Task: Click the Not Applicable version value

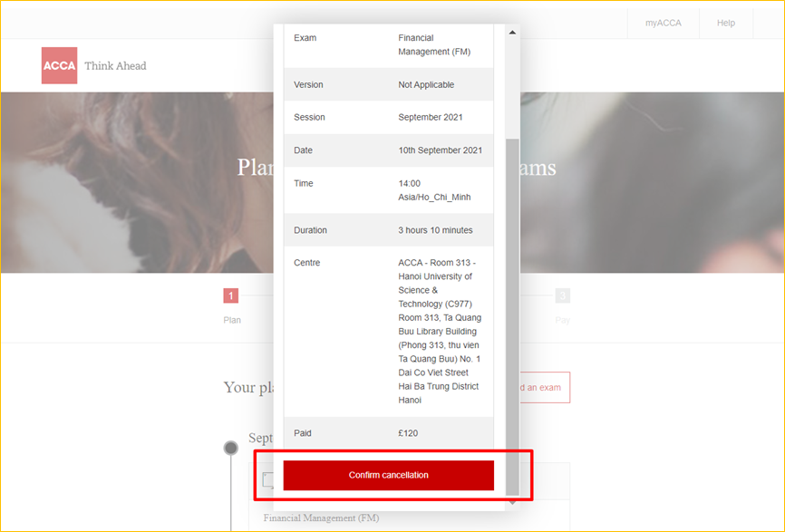Action: 426,84
